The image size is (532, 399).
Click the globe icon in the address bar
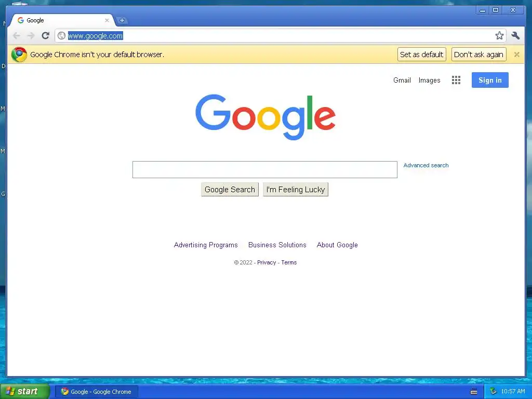coord(61,36)
